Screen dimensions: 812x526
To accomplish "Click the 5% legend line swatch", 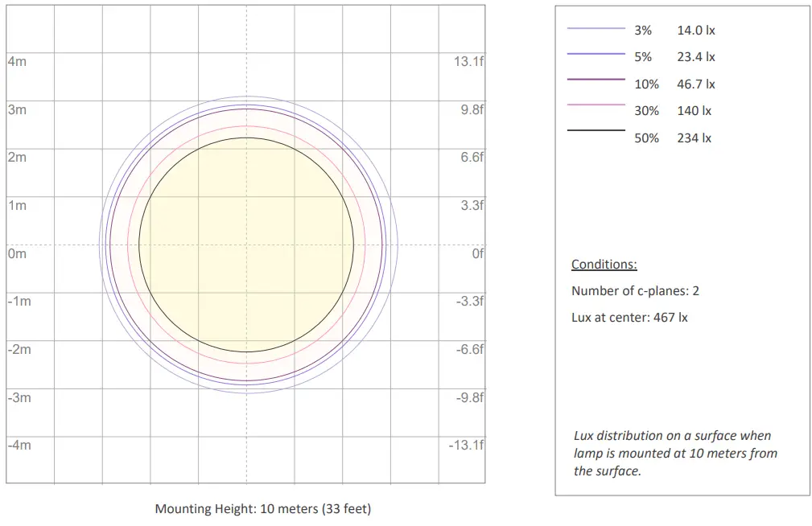I will [x=596, y=53].
